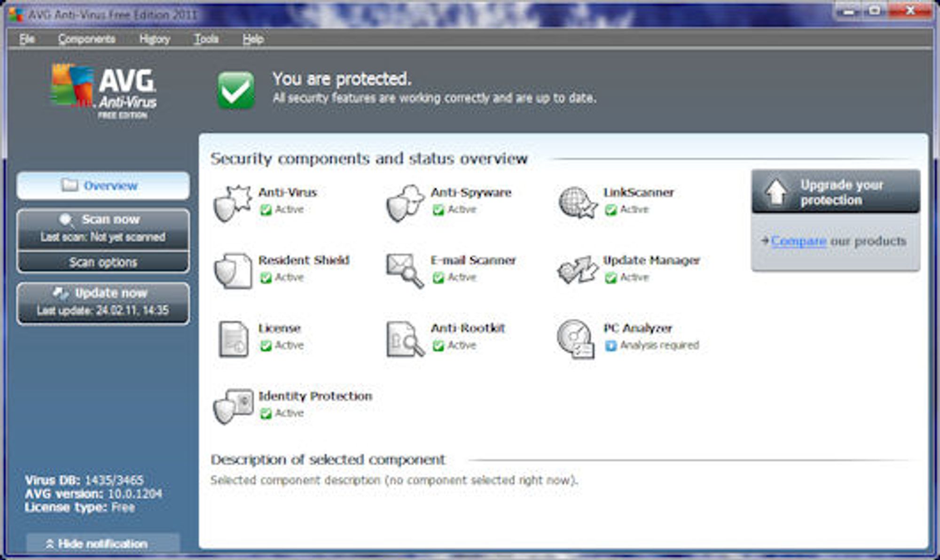Click the green protected checkmark icon
The image size is (940, 560).
(x=236, y=90)
